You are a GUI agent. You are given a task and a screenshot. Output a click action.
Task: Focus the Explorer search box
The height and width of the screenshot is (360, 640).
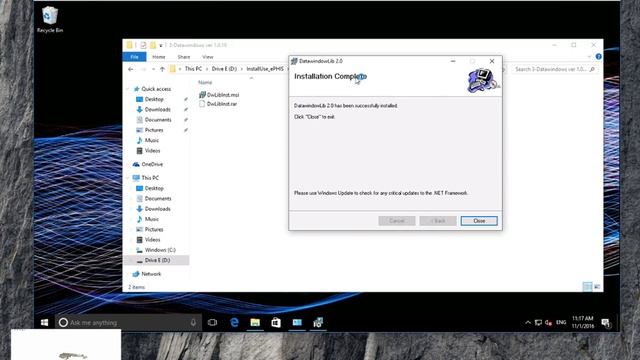(554, 69)
